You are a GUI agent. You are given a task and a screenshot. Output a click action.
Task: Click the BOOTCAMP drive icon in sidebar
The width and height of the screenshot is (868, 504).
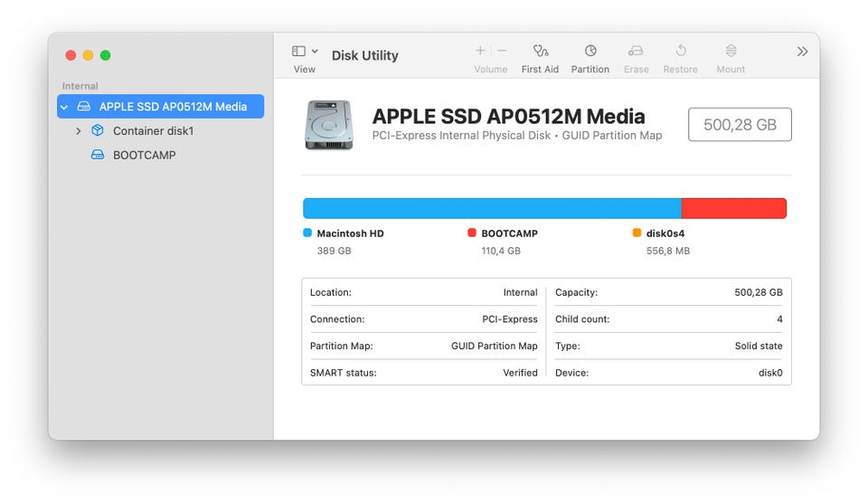98,155
